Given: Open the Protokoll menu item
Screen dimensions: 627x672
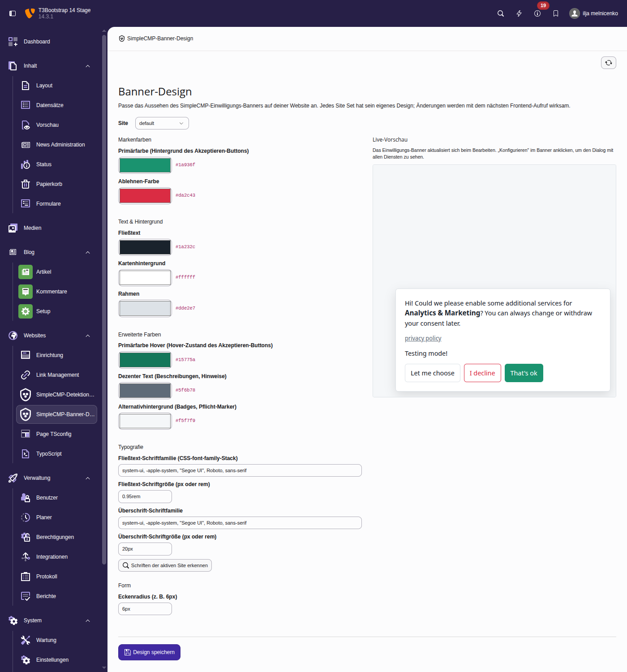Looking at the screenshot, I should click(56, 577).
